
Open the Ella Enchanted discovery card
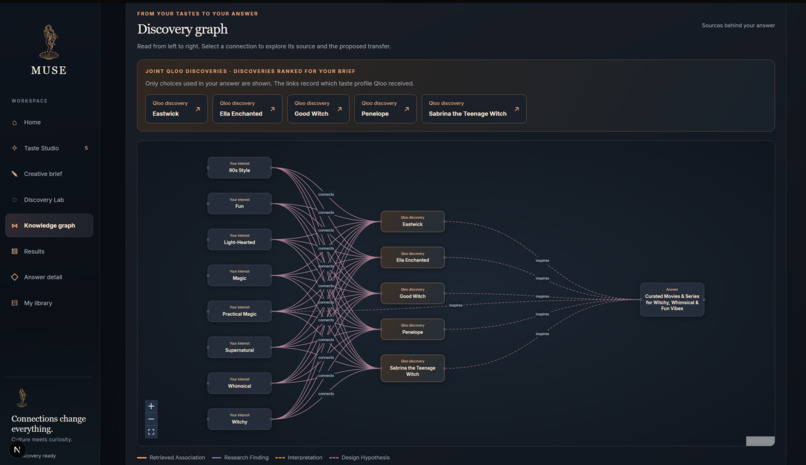[x=247, y=108]
